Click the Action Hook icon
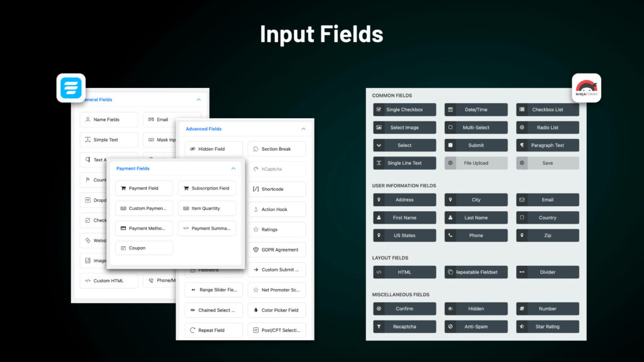Viewport: 644px width, 362px height. click(256, 209)
